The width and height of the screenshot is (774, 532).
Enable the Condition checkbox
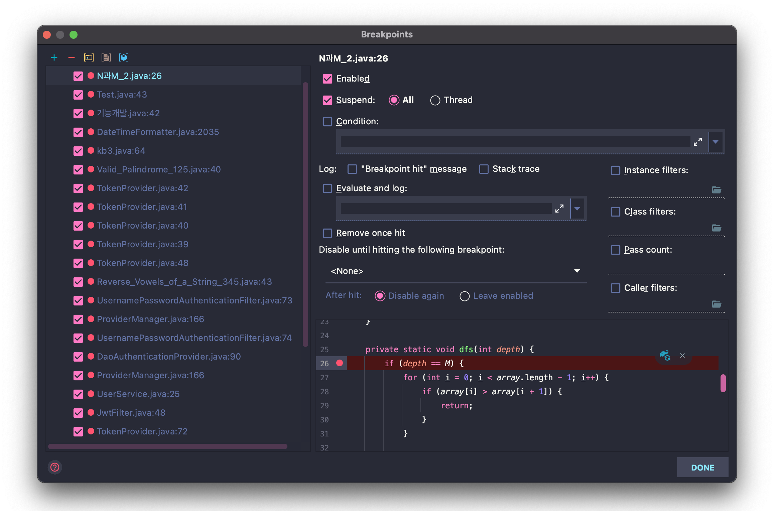coord(328,121)
